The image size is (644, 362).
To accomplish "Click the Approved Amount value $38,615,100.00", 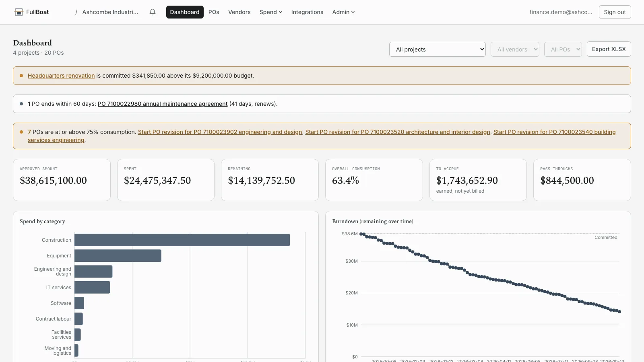I will [53, 181].
